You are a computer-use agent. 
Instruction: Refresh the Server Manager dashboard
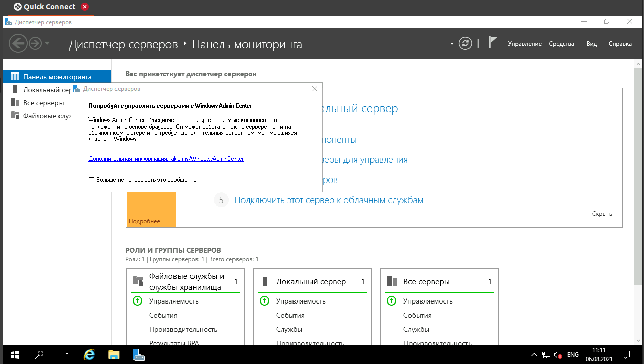point(465,43)
